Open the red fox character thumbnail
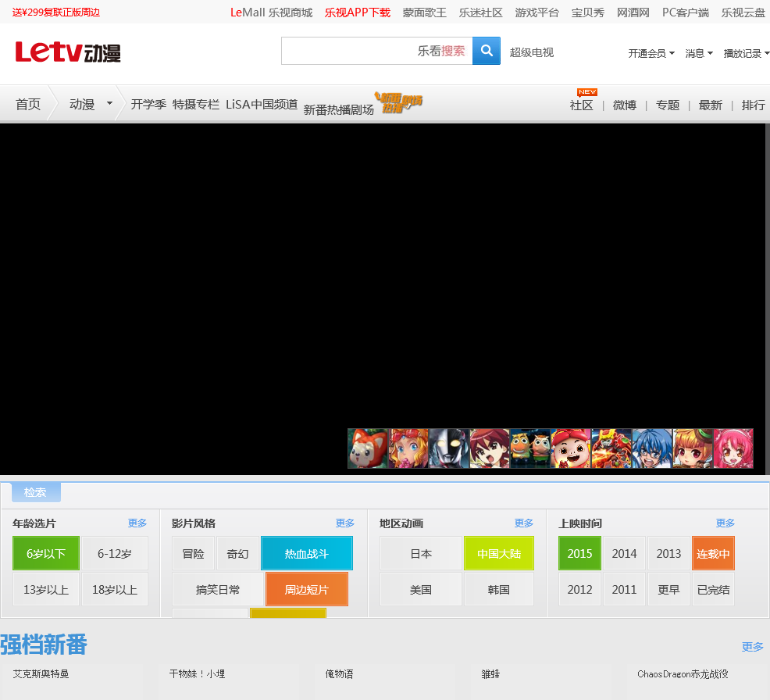 [x=367, y=448]
